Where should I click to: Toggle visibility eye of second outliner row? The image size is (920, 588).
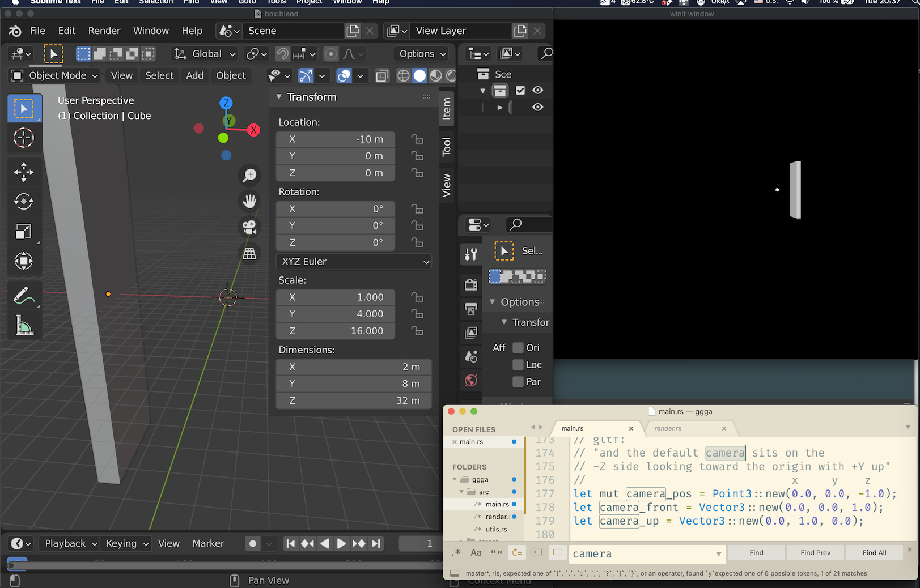(x=538, y=107)
